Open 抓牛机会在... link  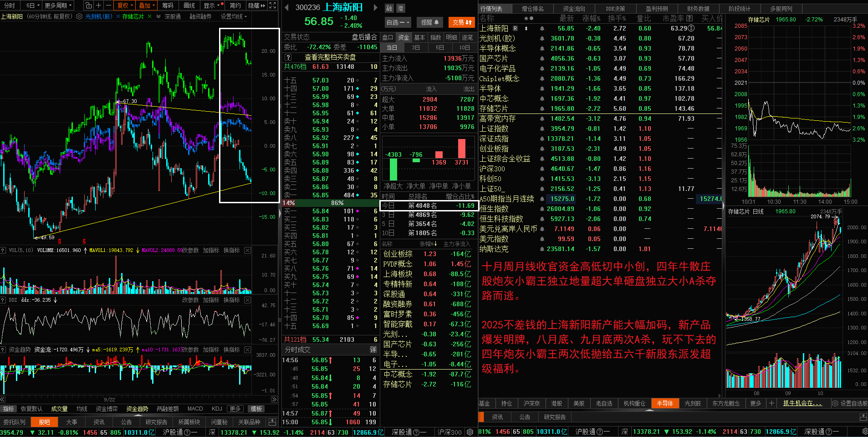pyautogui.click(x=802, y=403)
